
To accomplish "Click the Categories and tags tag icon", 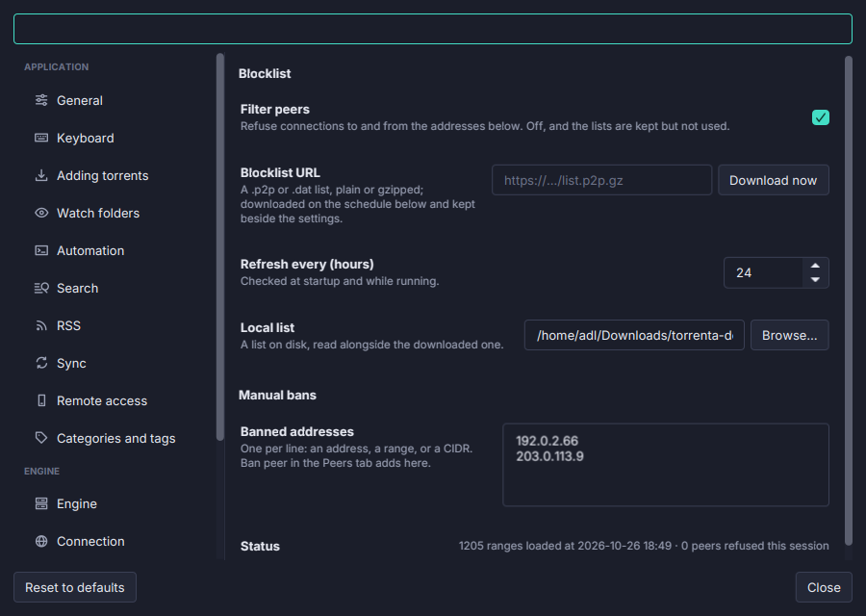I will (41, 438).
